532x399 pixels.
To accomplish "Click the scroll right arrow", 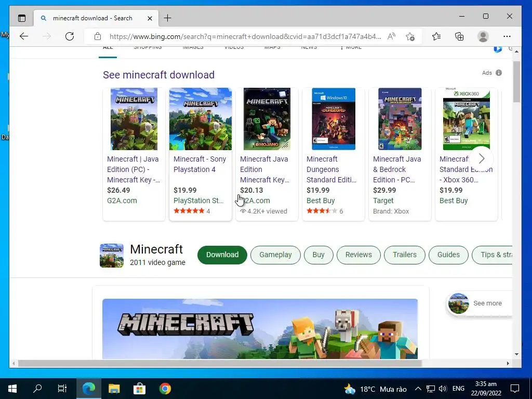I will [x=508, y=363].
